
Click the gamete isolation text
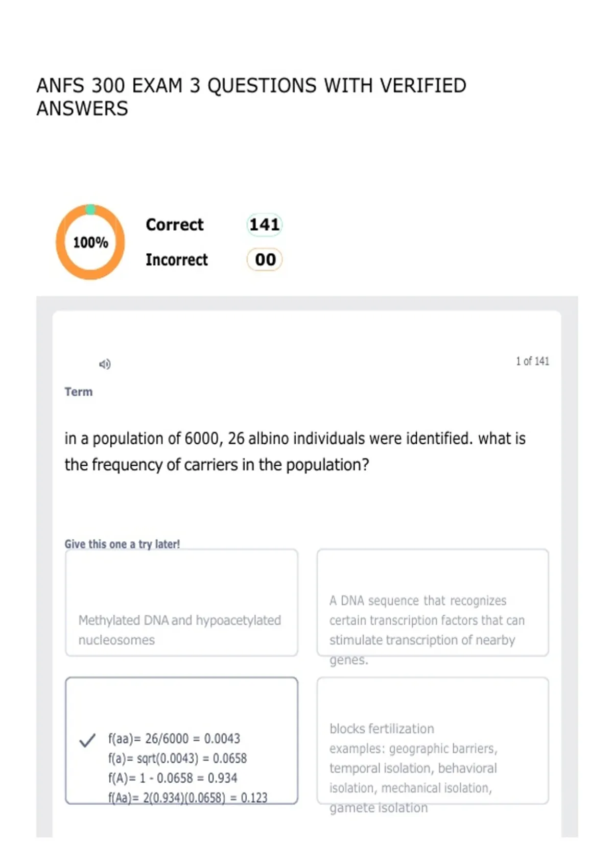pos(379,808)
